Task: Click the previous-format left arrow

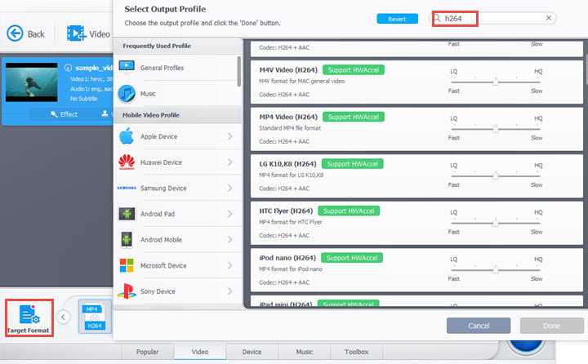Action: click(x=63, y=317)
